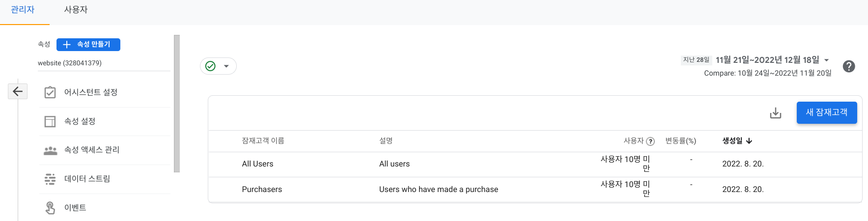Open the Purchasers audience row
Viewport: 868px width, 221px height.
pyautogui.click(x=262, y=190)
